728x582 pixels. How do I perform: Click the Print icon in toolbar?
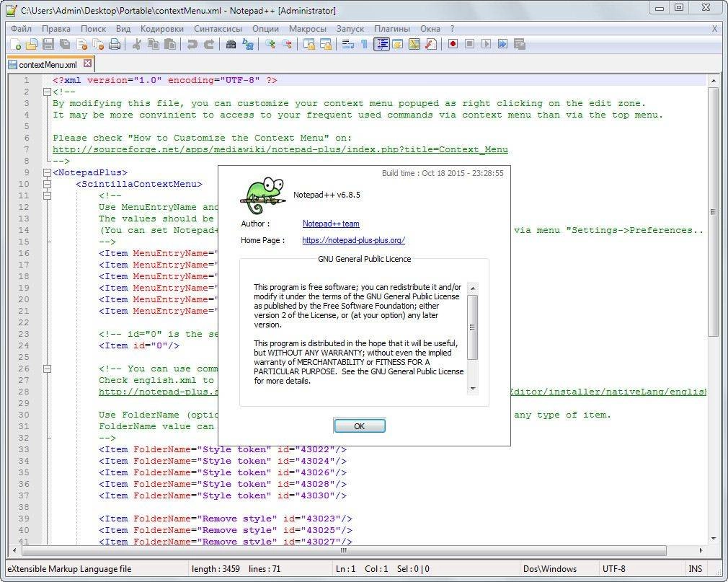pyautogui.click(x=115, y=44)
